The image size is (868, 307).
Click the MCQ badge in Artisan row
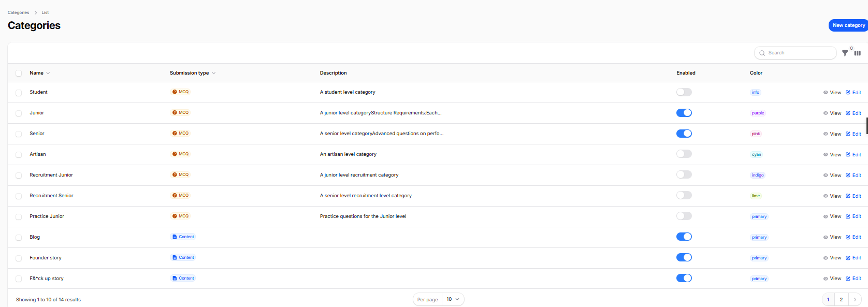(x=180, y=154)
